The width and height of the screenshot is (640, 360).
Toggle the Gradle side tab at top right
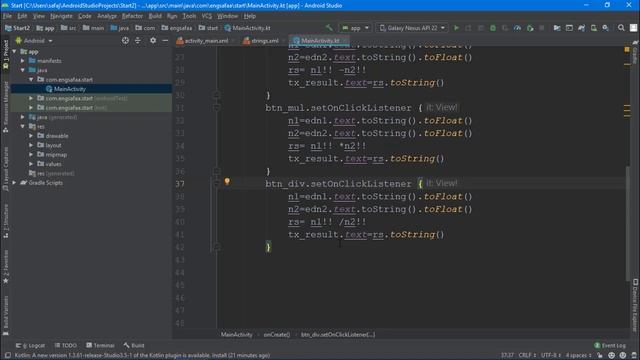[635, 52]
